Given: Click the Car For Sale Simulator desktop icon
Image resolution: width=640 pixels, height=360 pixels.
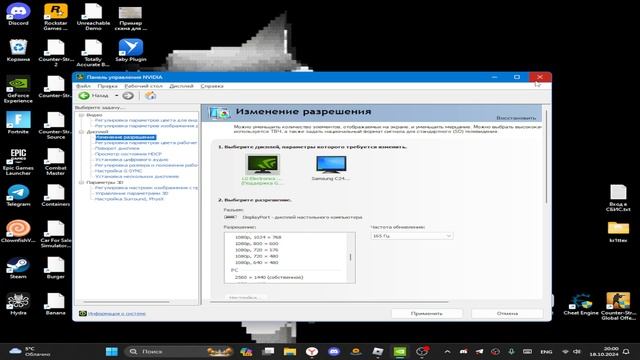Looking at the screenshot, I should (56, 234).
